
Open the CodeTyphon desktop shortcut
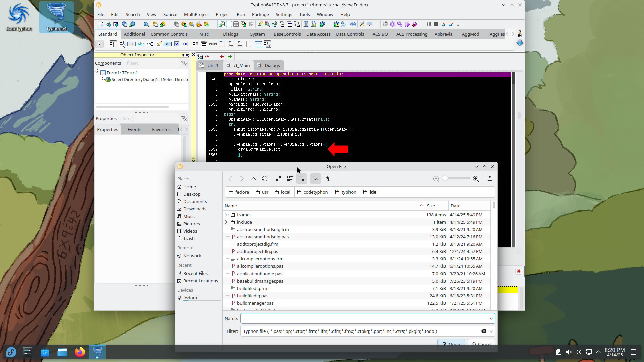tap(19, 17)
